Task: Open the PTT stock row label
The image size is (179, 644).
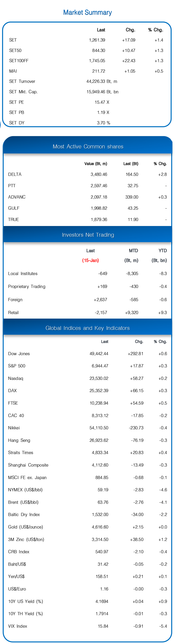Action: [x=12, y=186]
